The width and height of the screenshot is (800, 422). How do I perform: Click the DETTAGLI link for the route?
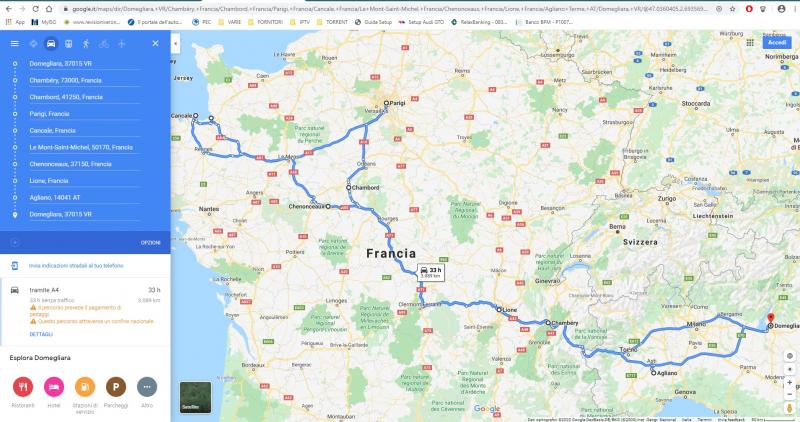(x=41, y=334)
